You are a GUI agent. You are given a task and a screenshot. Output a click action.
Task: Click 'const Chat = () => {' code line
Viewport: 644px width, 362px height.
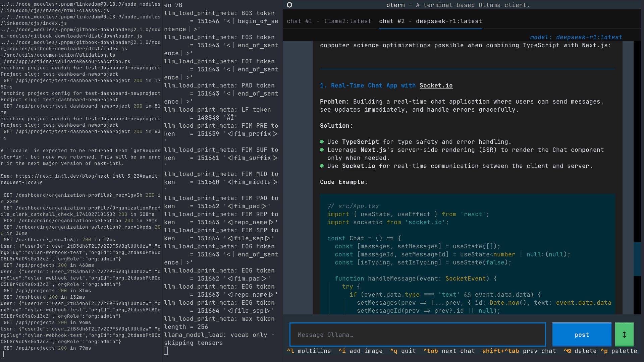[364, 238]
